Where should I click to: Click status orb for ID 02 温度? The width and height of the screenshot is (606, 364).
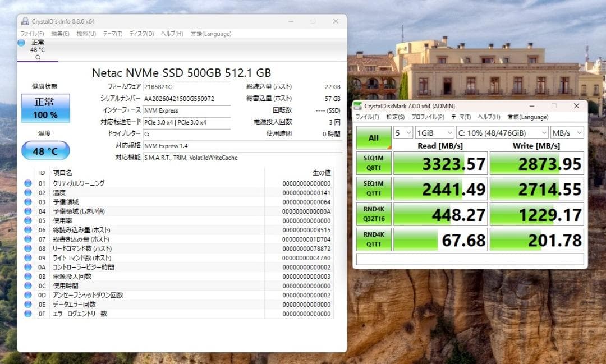[x=28, y=192]
